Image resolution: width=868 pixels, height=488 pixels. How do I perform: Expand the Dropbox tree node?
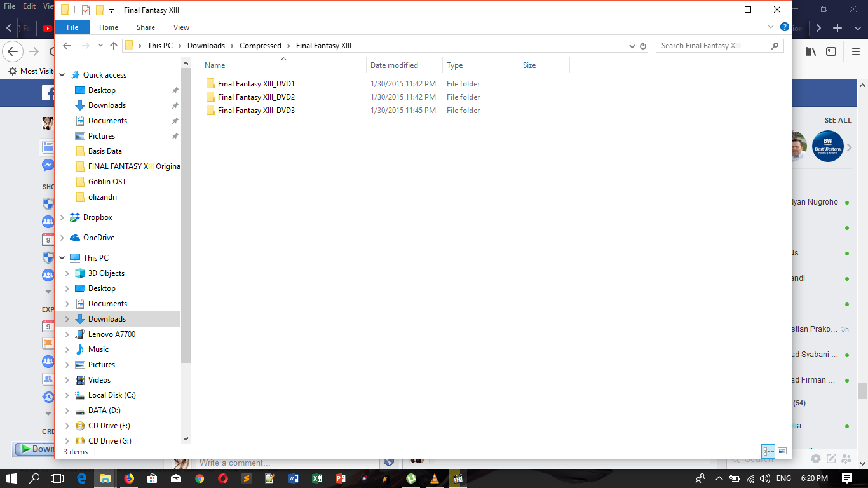(62, 217)
